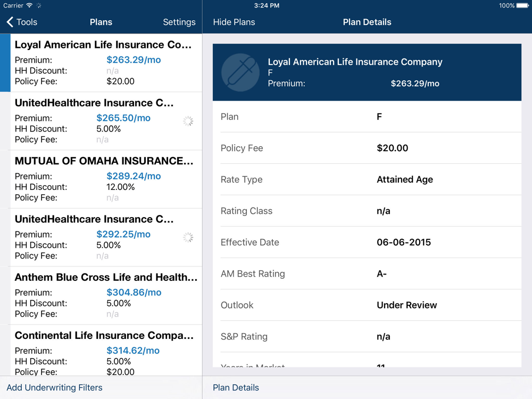This screenshot has height=399, width=532.
Task: Tap the AM Best Rating row
Action: 367,274
